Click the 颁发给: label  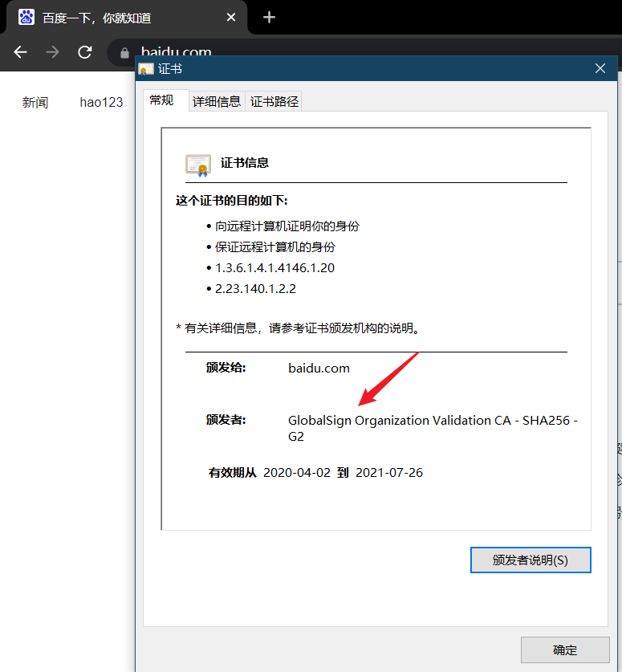(x=226, y=368)
